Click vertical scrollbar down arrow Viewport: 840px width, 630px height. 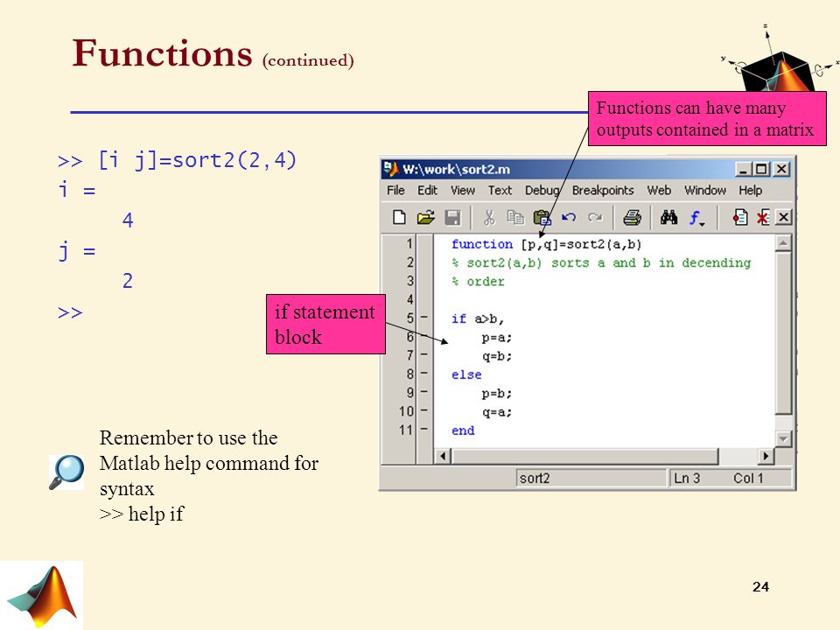783,438
